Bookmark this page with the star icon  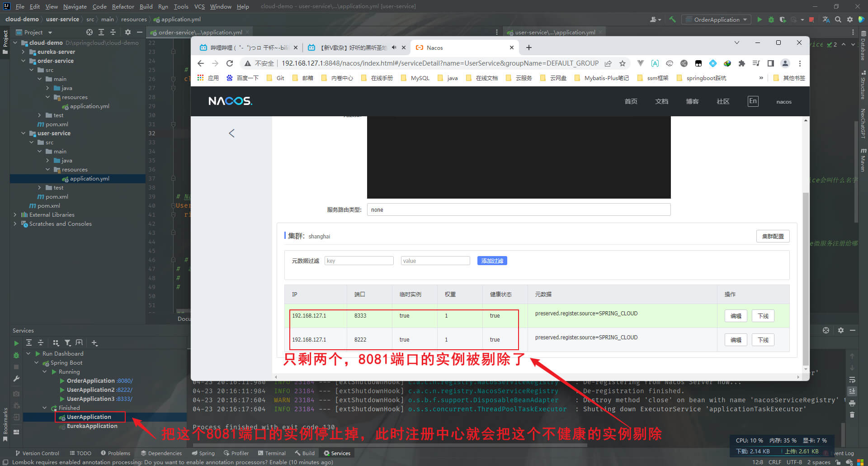coord(623,63)
